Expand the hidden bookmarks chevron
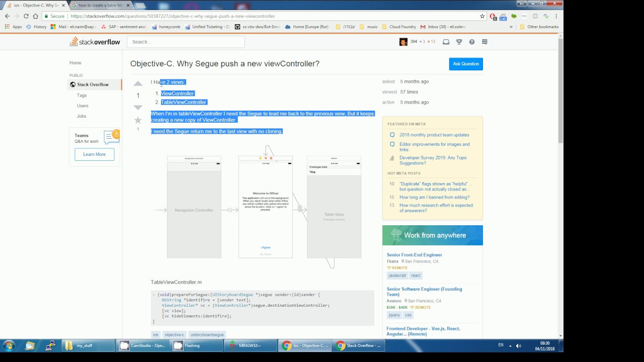 (x=511, y=27)
